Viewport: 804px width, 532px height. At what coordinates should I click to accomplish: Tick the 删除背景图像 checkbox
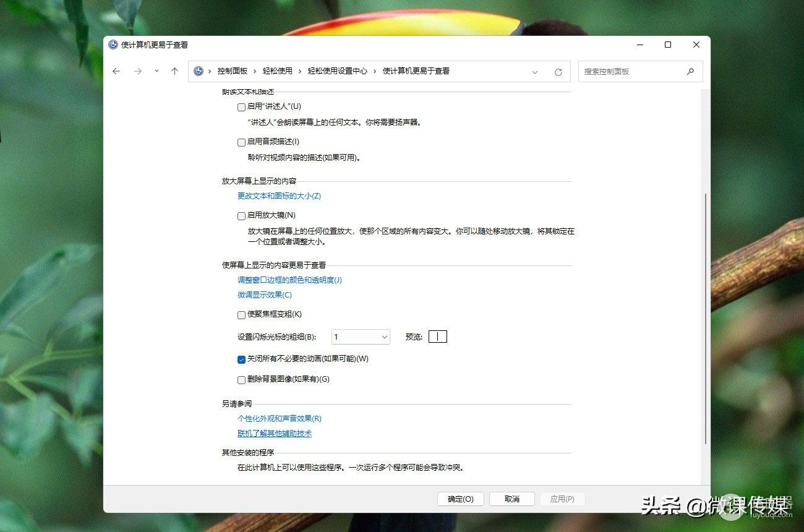click(x=242, y=380)
